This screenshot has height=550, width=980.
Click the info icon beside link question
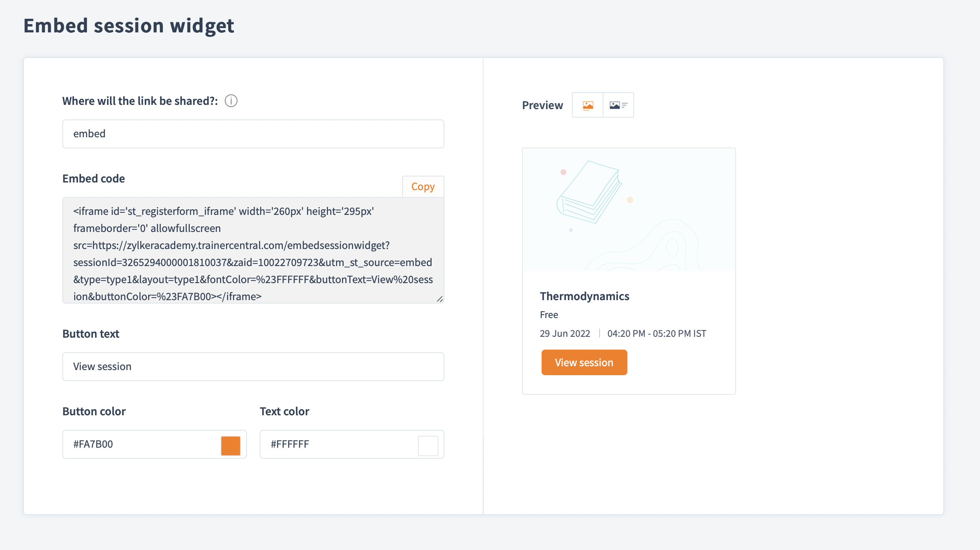click(x=231, y=101)
